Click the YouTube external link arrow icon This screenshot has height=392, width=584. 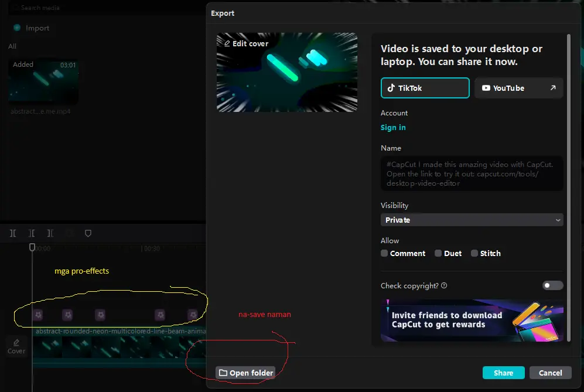[x=553, y=87]
